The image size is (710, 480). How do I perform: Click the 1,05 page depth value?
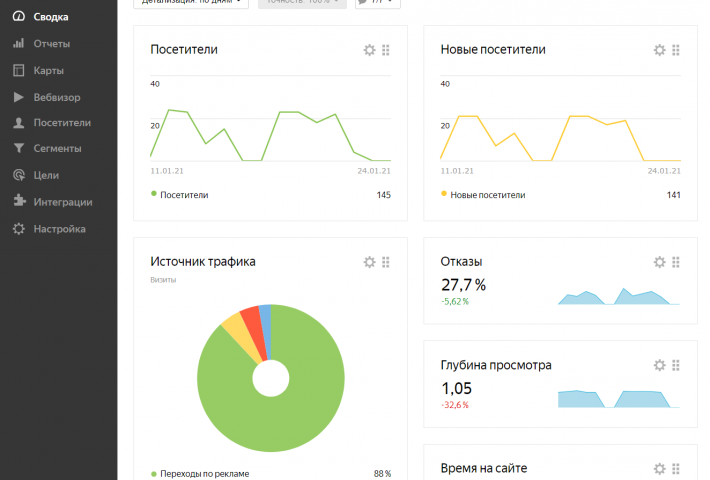click(x=456, y=389)
